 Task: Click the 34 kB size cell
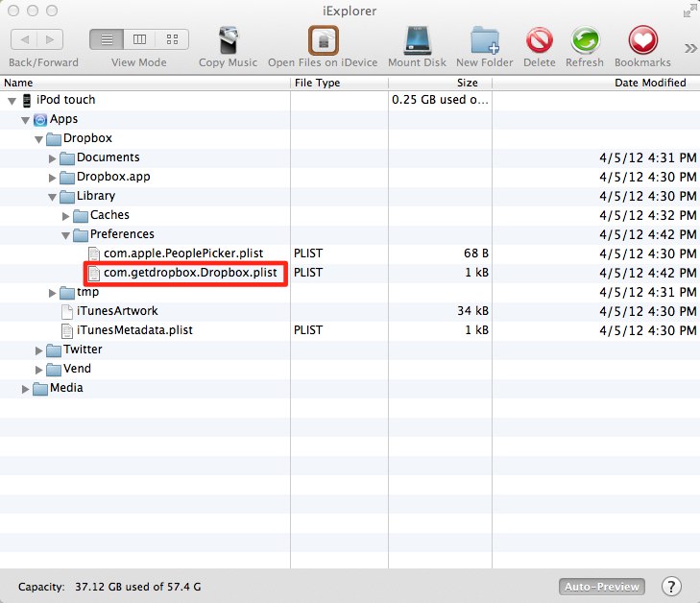(472, 311)
